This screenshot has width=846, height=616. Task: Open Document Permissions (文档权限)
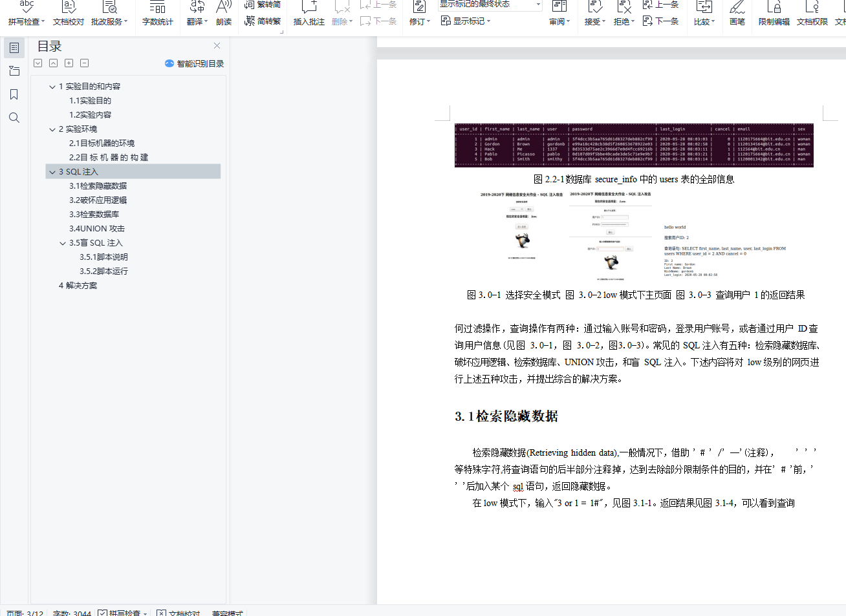(812, 14)
